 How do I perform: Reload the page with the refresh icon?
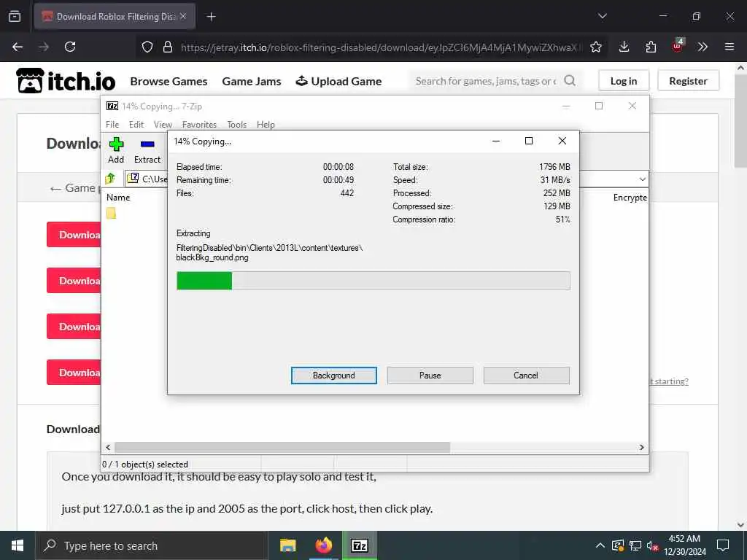[x=70, y=47]
